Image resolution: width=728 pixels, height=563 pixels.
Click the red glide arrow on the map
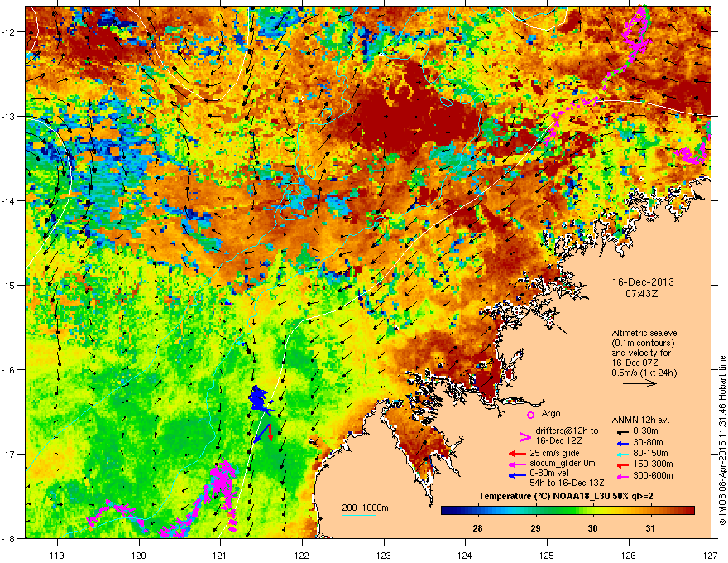[270, 432]
